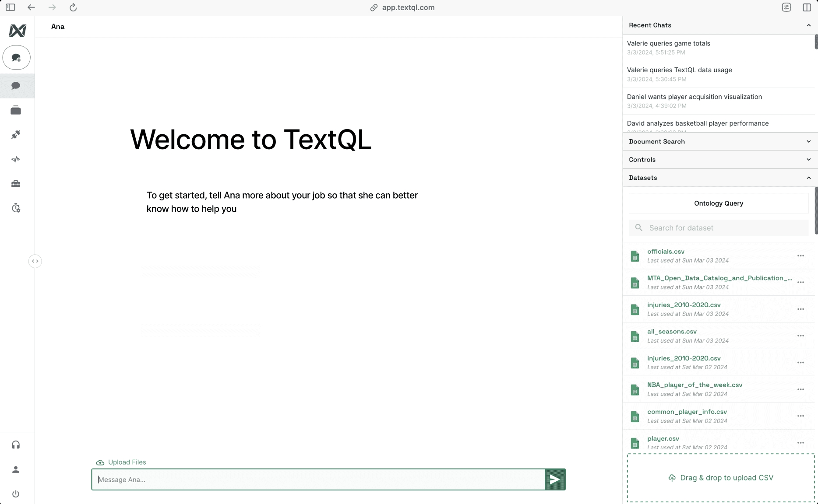Screen dimensions: 818x504
Task: Click the Drag & drop to upload CSV area
Action: click(x=721, y=478)
